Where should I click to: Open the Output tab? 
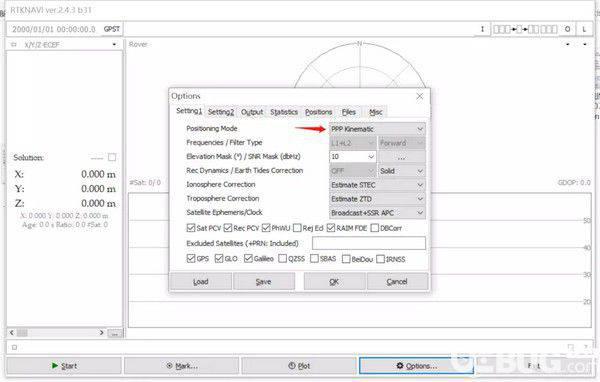point(252,112)
